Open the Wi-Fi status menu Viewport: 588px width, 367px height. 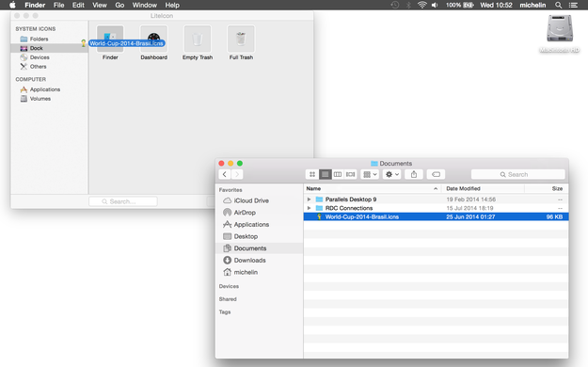pyautogui.click(x=422, y=5)
